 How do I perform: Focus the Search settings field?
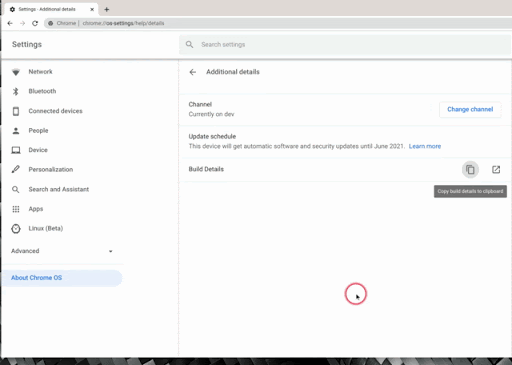tap(345, 45)
